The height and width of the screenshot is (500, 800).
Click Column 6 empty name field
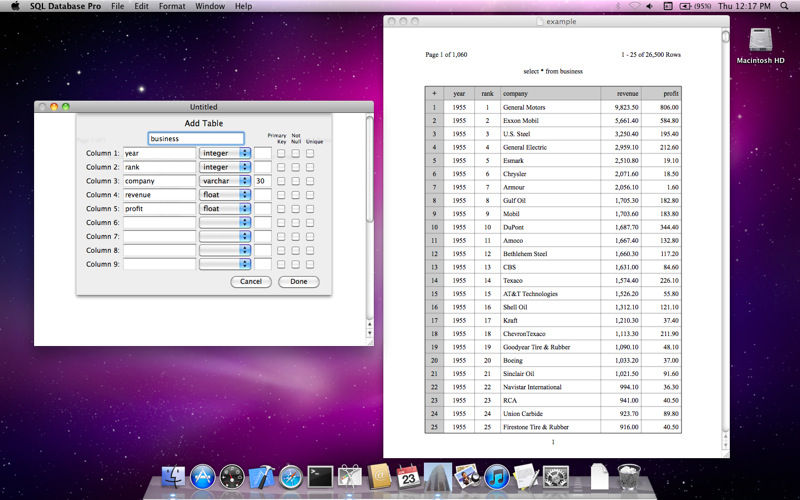point(159,222)
